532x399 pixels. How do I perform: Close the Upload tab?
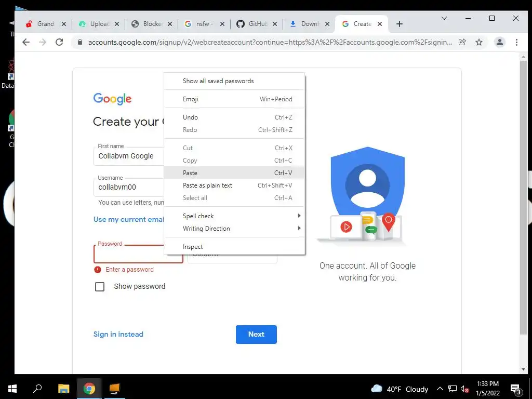click(x=116, y=24)
